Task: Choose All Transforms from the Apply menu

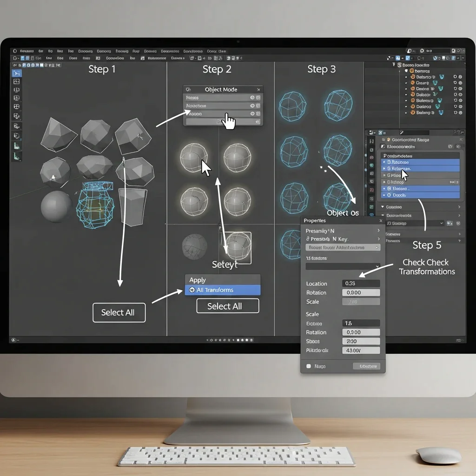Action: pos(223,290)
